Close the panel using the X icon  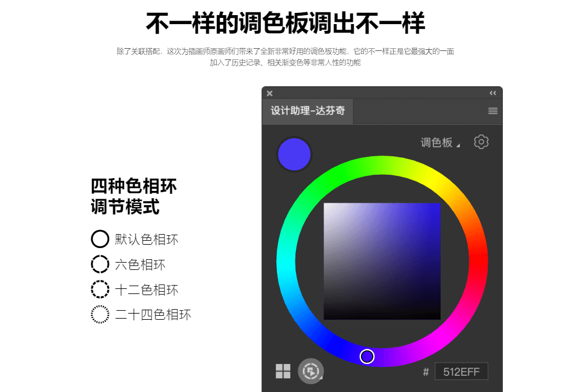point(270,94)
